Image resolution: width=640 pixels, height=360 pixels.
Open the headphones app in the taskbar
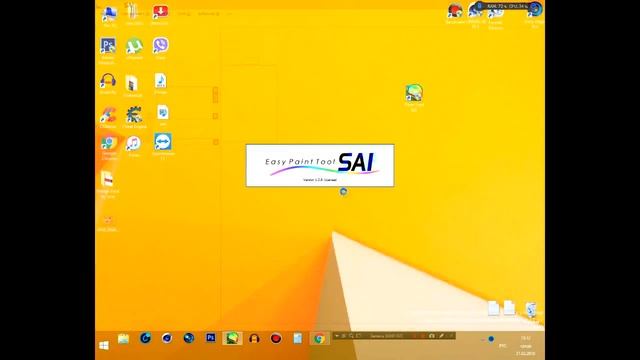[x=254, y=338]
